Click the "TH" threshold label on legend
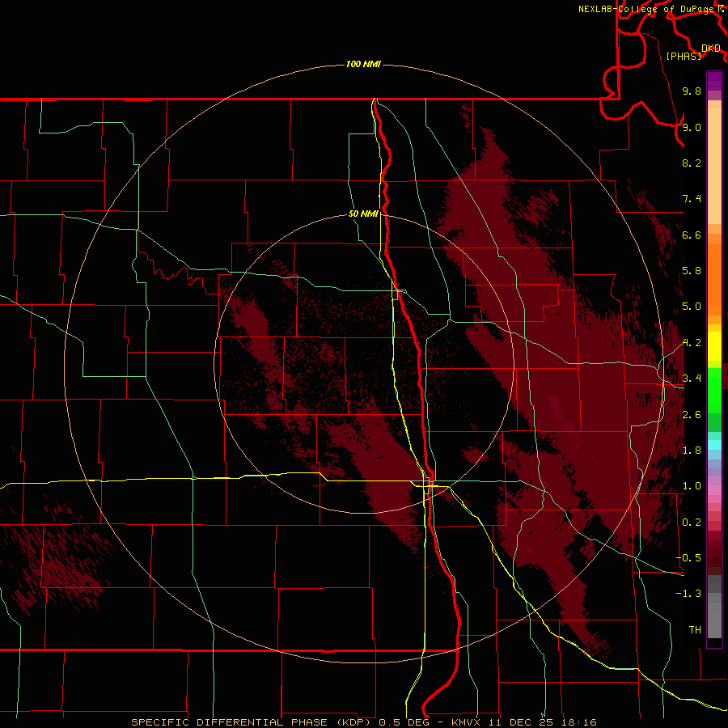This screenshot has width=728, height=728. click(x=695, y=630)
